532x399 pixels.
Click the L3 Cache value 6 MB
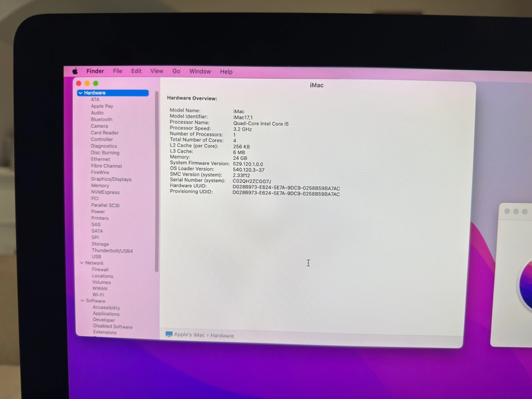point(239,152)
